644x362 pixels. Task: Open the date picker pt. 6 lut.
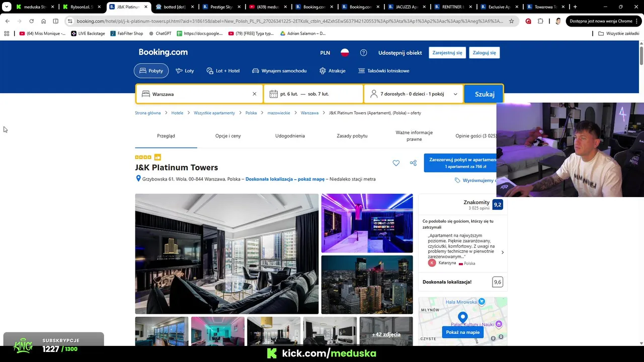tap(313, 94)
